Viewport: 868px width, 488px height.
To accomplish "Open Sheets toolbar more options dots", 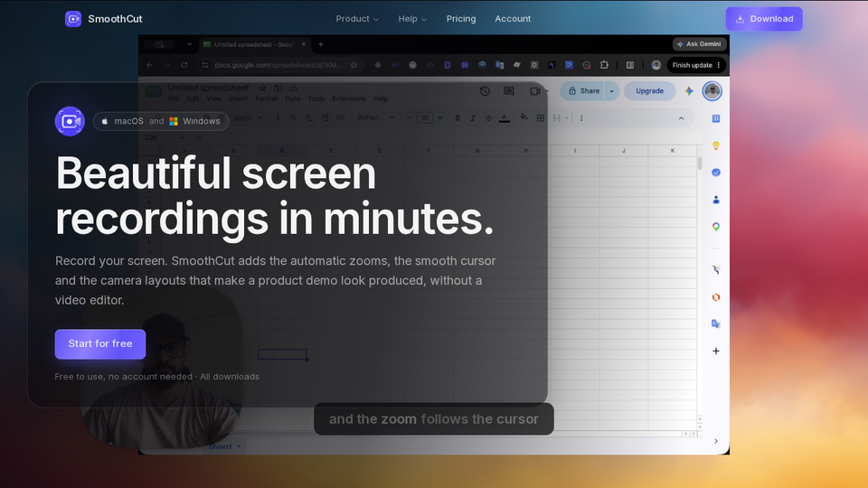I will [581, 117].
